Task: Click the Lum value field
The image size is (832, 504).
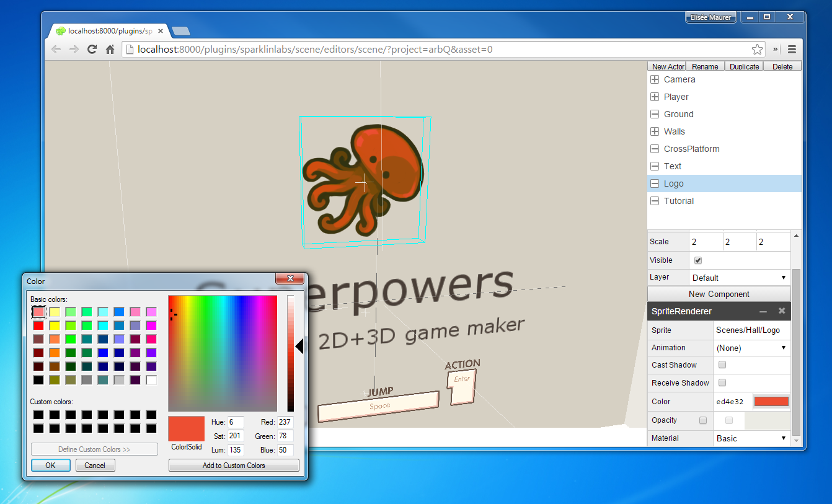Action: (x=236, y=449)
